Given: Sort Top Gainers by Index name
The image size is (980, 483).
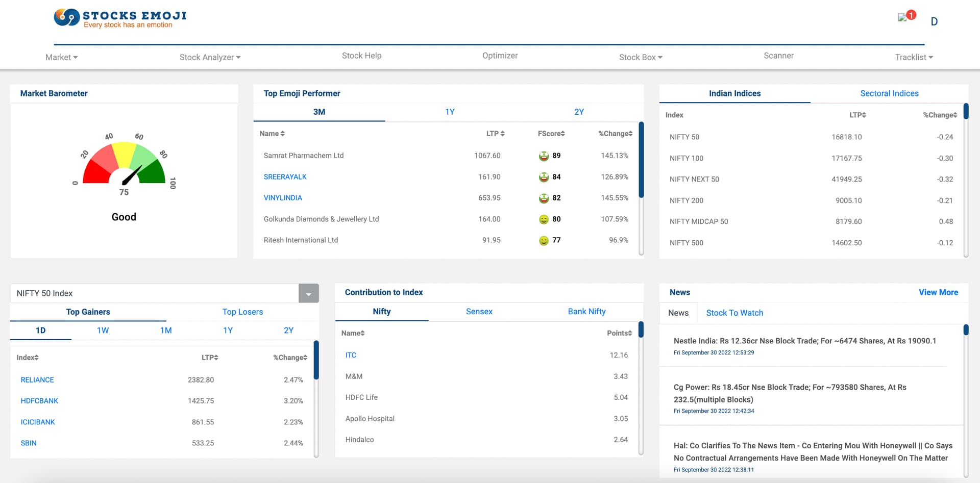Looking at the screenshot, I should [x=28, y=358].
